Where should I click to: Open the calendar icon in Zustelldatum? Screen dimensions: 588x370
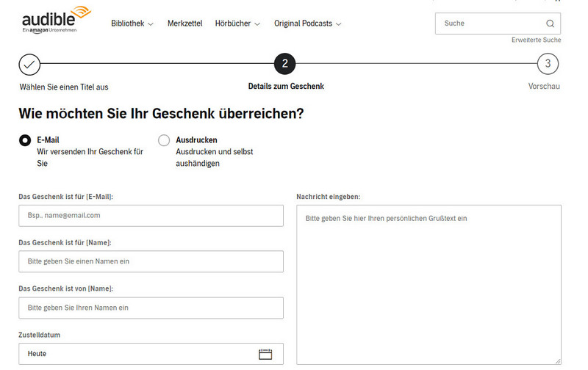tap(265, 354)
